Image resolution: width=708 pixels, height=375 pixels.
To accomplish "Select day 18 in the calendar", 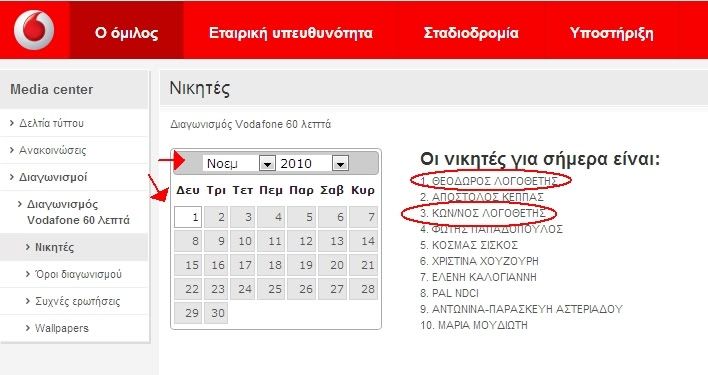I will point(271,265).
